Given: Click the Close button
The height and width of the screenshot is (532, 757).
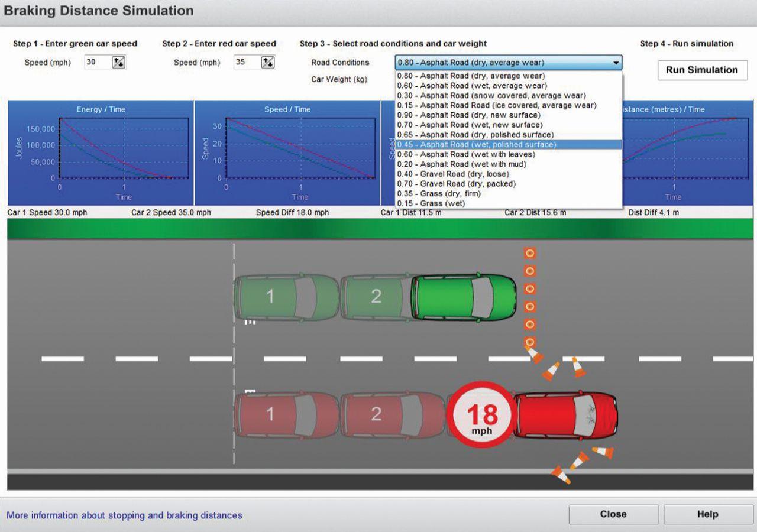Looking at the screenshot, I should (x=613, y=514).
